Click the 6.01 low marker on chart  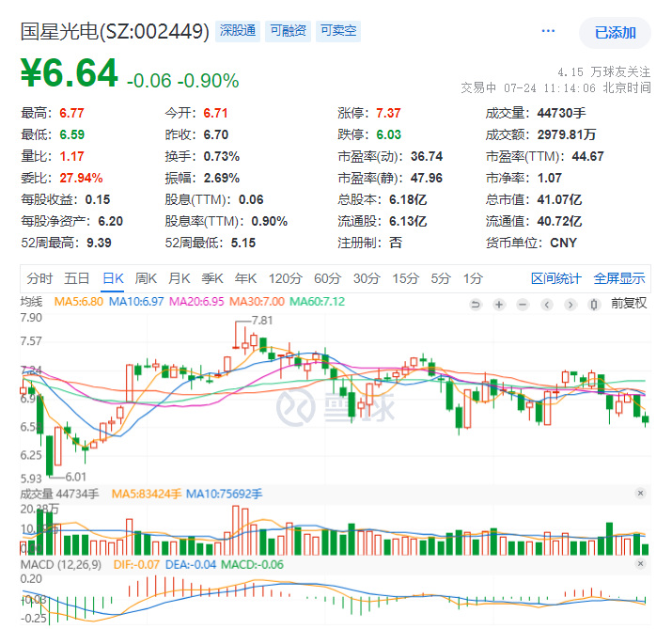click(x=76, y=477)
